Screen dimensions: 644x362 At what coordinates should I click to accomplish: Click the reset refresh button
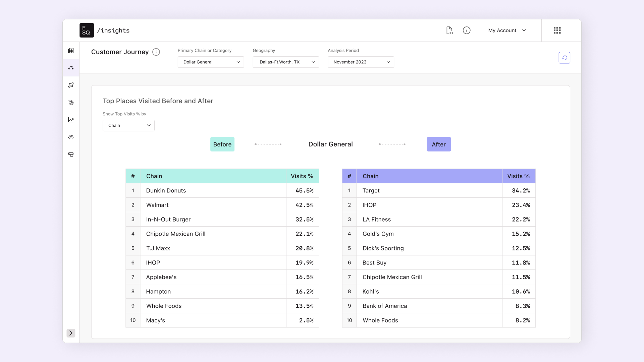564,58
